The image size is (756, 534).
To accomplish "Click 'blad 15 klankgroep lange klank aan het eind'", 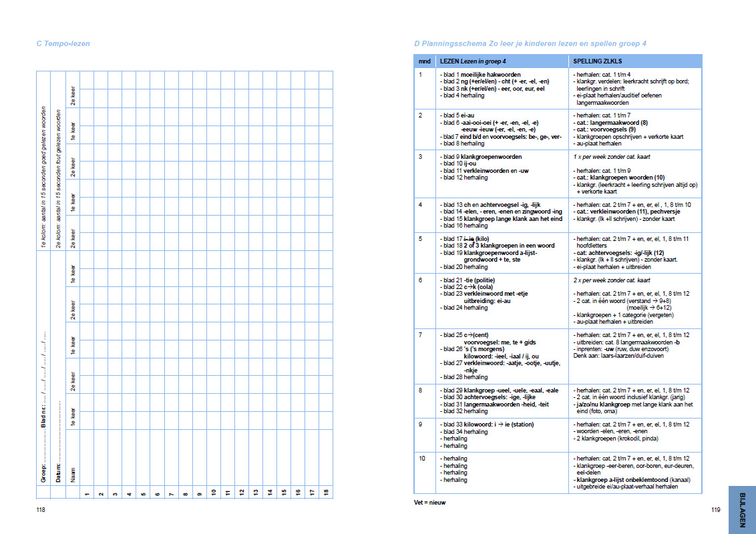I will [x=503, y=219].
